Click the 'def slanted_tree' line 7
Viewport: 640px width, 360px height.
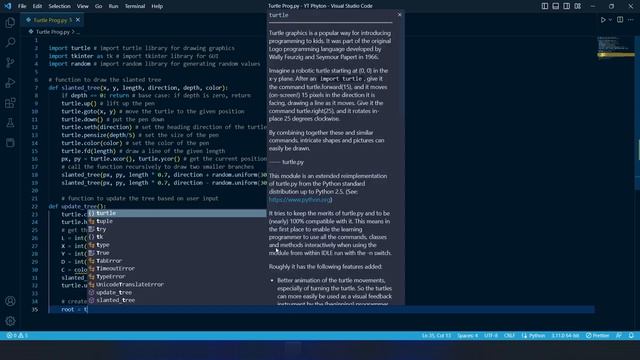tap(138, 88)
